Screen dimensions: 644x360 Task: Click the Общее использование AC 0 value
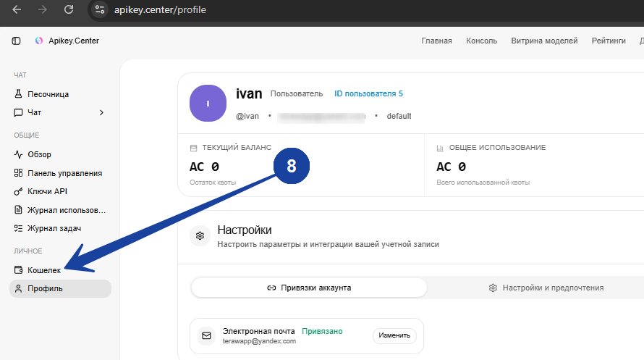point(451,167)
